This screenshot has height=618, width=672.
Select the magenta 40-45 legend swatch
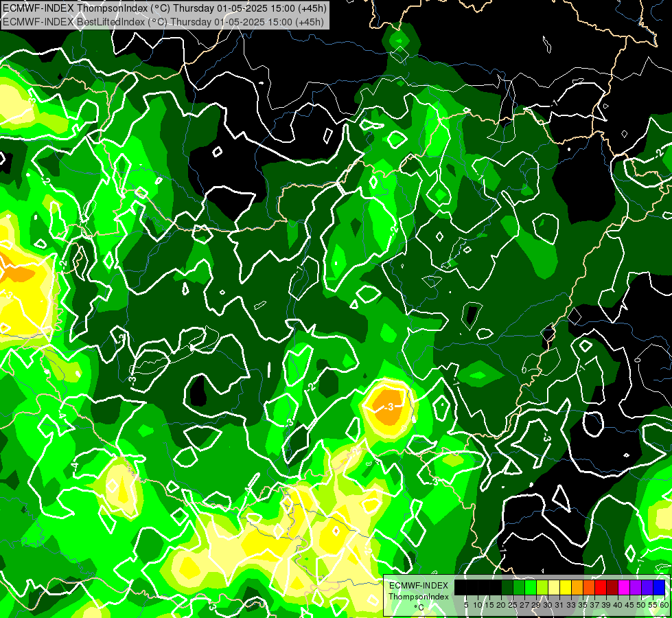[x=624, y=587]
